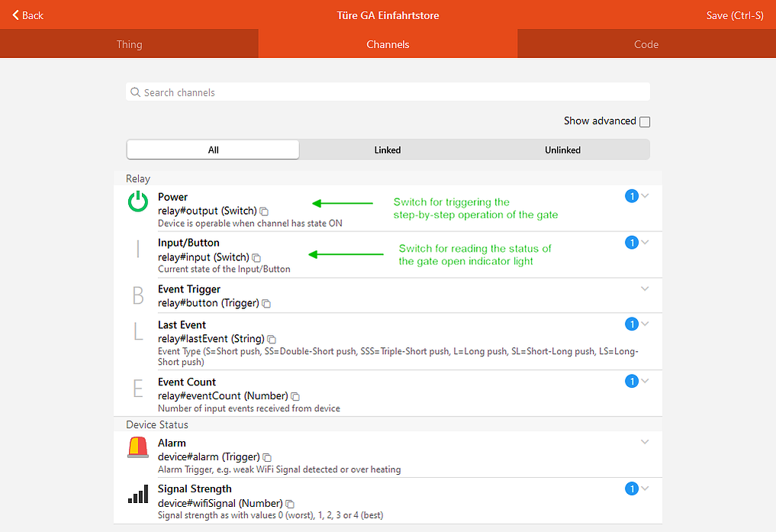Image resolution: width=776 pixels, height=532 pixels.
Task: Click the Event Trigger channel title
Action: click(x=189, y=289)
